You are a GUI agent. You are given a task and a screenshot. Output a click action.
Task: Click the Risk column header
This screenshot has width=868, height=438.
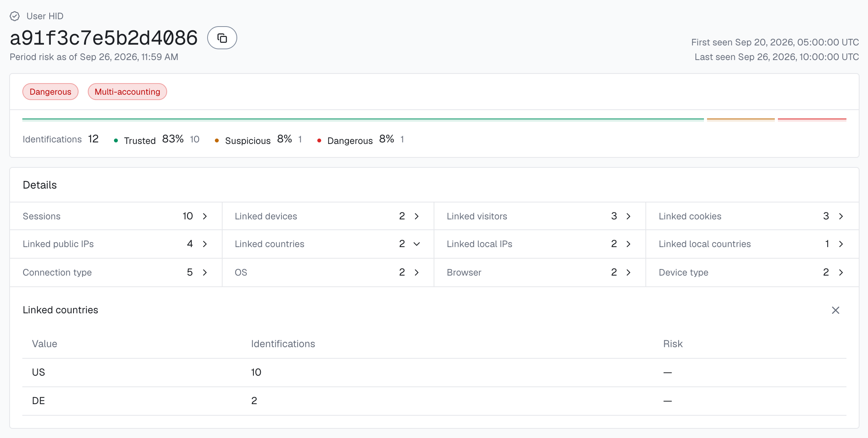click(673, 344)
